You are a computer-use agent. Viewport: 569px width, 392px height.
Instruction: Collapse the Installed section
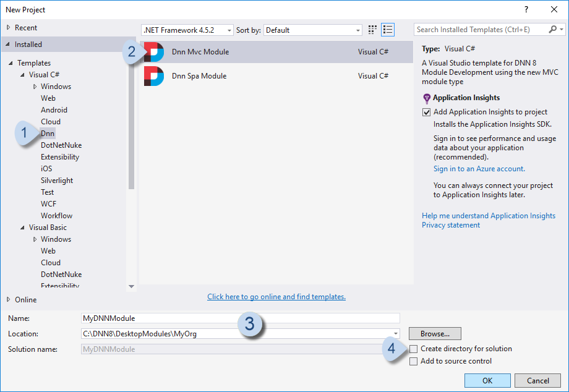(7, 45)
